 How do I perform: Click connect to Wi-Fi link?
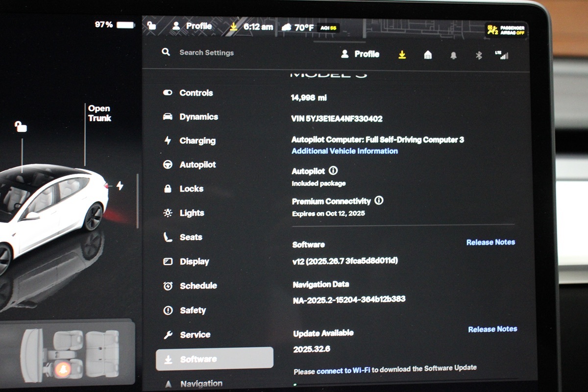coord(343,371)
